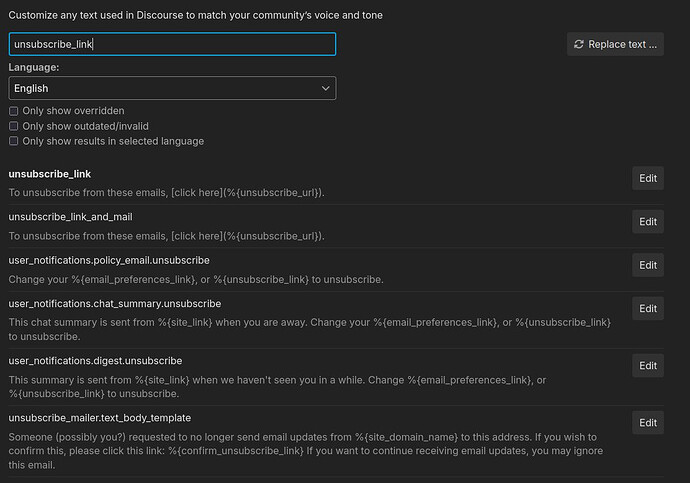This screenshot has width=690, height=483.
Task: Edit unsubscribe_mailer.text_body_template text
Action: (x=648, y=423)
